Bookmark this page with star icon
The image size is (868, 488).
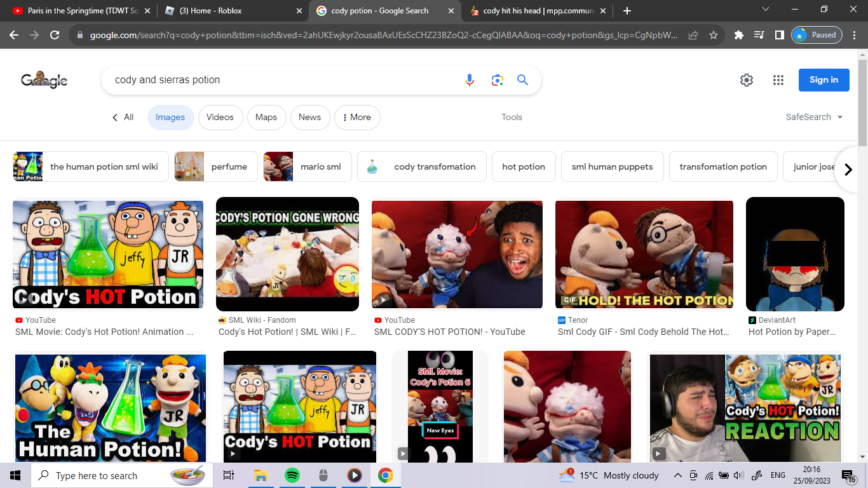coord(714,36)
